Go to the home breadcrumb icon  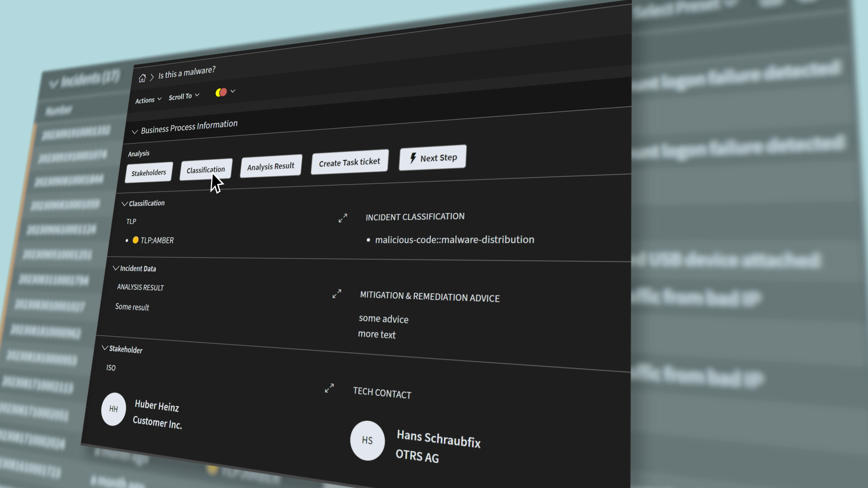(142, 78)
